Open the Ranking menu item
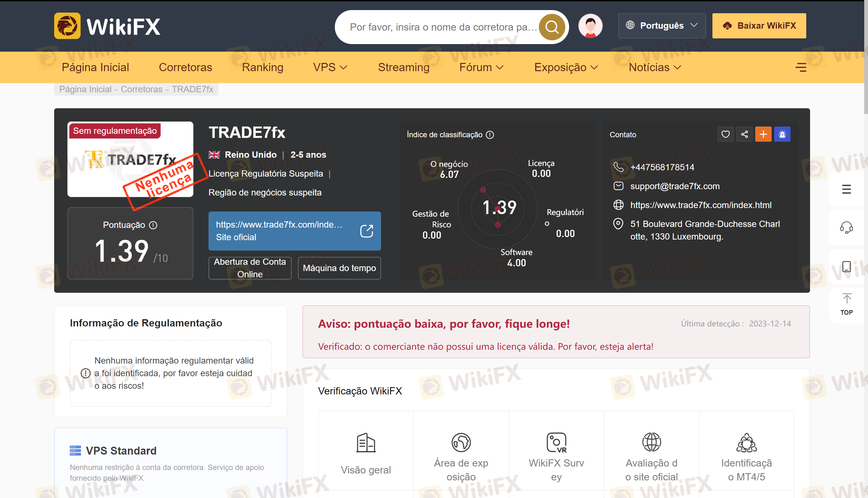868x498 pixels. pyautogui.click(x=262, y=67)
